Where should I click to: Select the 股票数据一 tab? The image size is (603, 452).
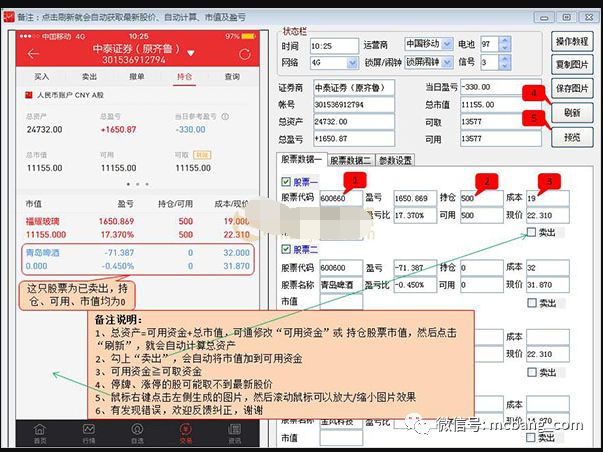(x=302, y=159)
